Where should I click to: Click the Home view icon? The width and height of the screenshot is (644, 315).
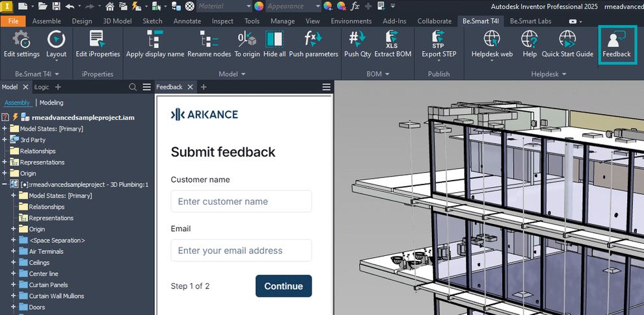(110, 6)
